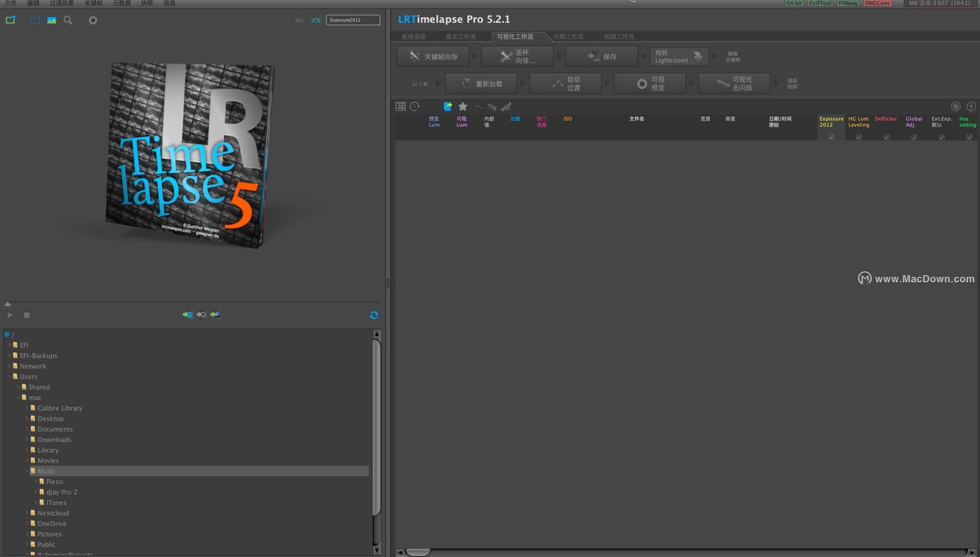Click the blue crossing-curves icon near Exposure2012
Screen dimensions: 980x557
315,20
